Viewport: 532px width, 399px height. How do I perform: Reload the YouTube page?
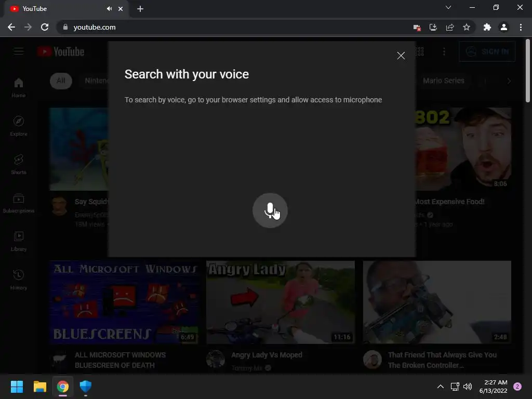(45, 27)
